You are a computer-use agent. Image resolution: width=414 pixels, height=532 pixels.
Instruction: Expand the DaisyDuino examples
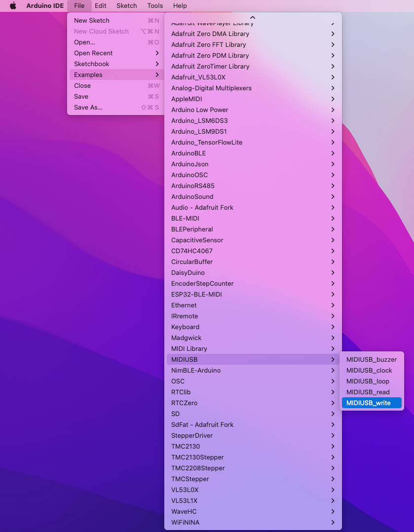click(253, 272)
